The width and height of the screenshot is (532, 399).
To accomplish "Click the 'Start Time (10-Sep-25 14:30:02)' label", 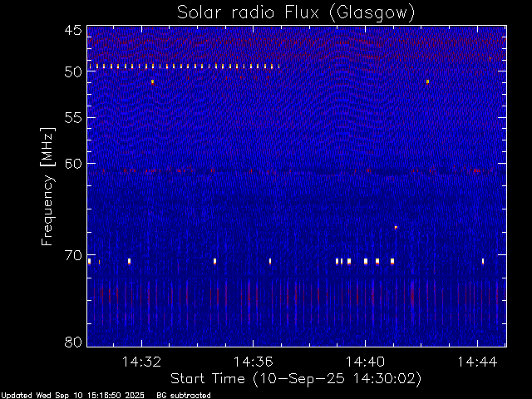I will pos(296,379).
